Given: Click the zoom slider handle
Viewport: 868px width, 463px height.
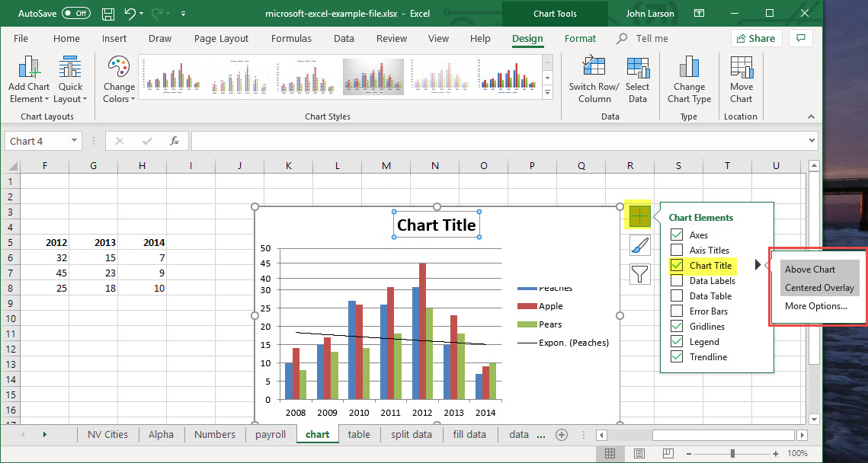Looking at the screenshot, I should (x=732, y=453).
